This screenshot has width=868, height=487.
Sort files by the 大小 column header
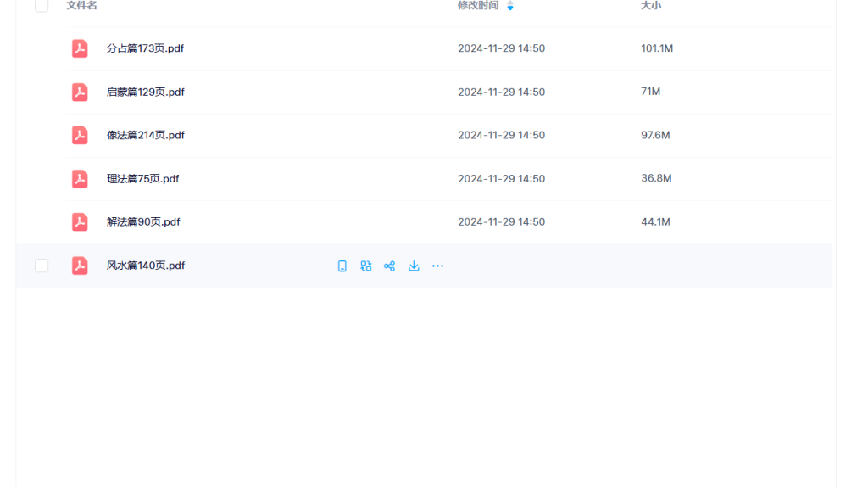click(x=651, y=6)
